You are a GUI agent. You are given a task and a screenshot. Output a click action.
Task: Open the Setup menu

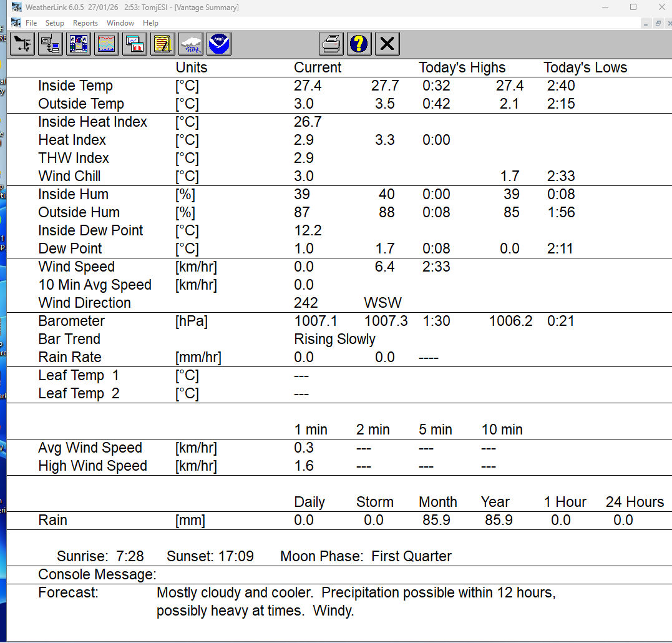(55, 23)
